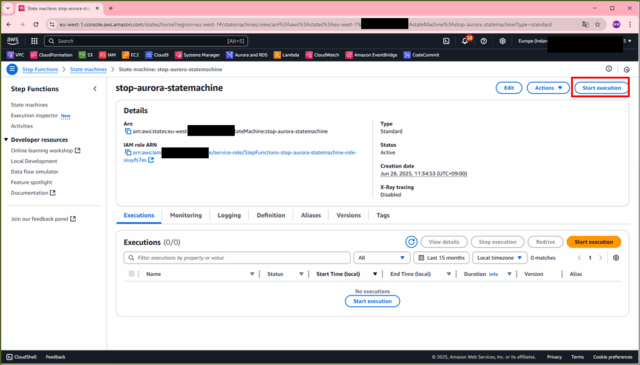Screen dimensions: 640x365
Task: Switch to the Aliases tab
Action: tap(311, 215)
